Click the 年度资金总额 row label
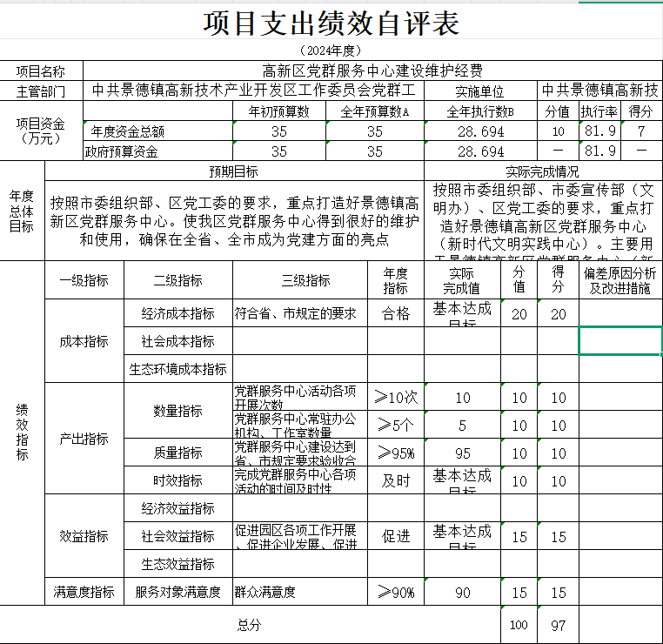This screenshot has height=644, width=663. click(x=127, y=131)
